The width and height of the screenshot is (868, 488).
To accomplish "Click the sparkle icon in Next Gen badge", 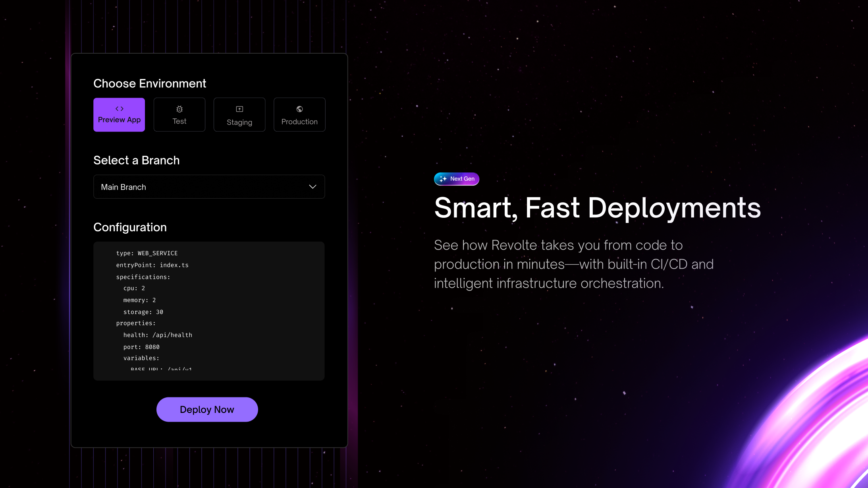I will point(443,179).
